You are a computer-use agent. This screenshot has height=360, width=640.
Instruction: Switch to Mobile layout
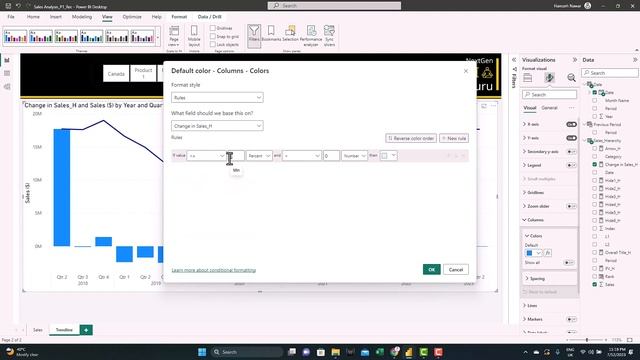pos(194,36)
